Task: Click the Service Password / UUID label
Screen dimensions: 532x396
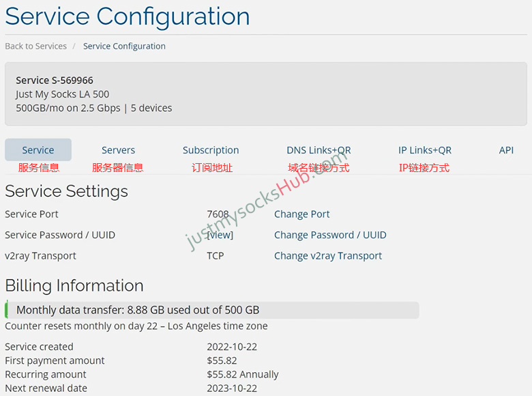Action: (60, 235)
